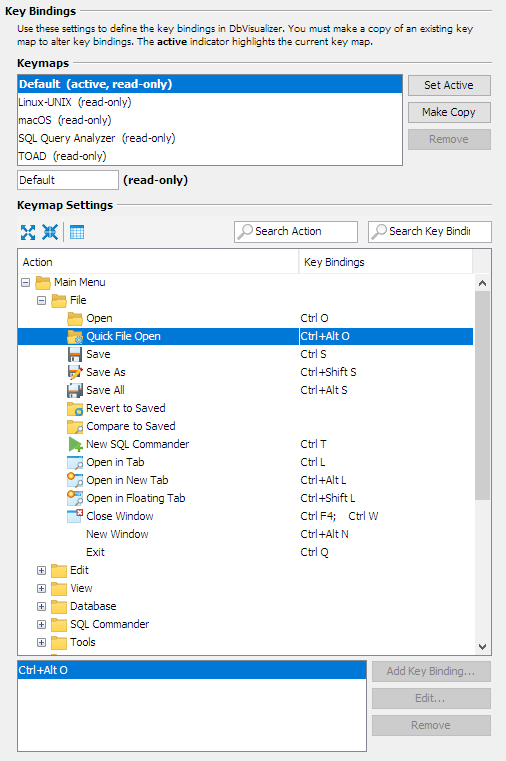Click the Close Window icon
The height and width of the screenshot is (761, 506).
pyautogui.click(x=75, y=516)
